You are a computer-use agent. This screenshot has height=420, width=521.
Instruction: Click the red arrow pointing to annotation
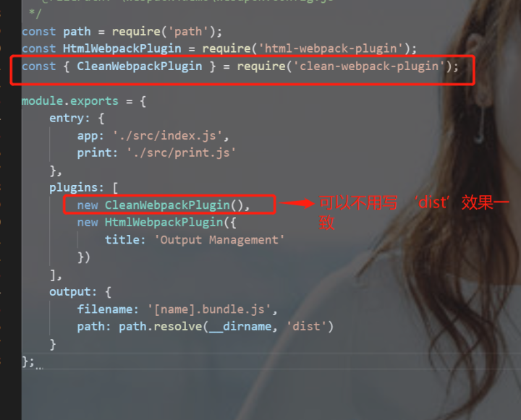(297, 203)
